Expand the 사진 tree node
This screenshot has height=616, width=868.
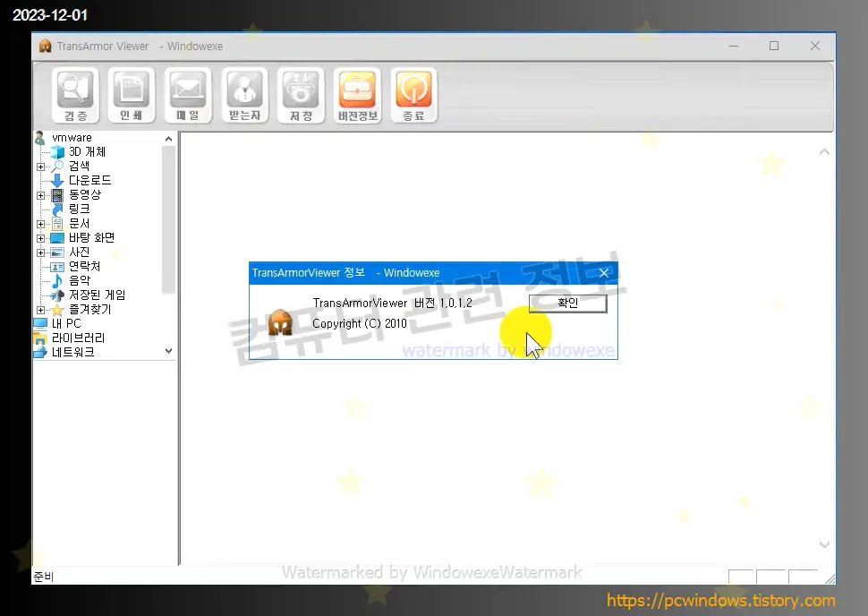(40, 252)
